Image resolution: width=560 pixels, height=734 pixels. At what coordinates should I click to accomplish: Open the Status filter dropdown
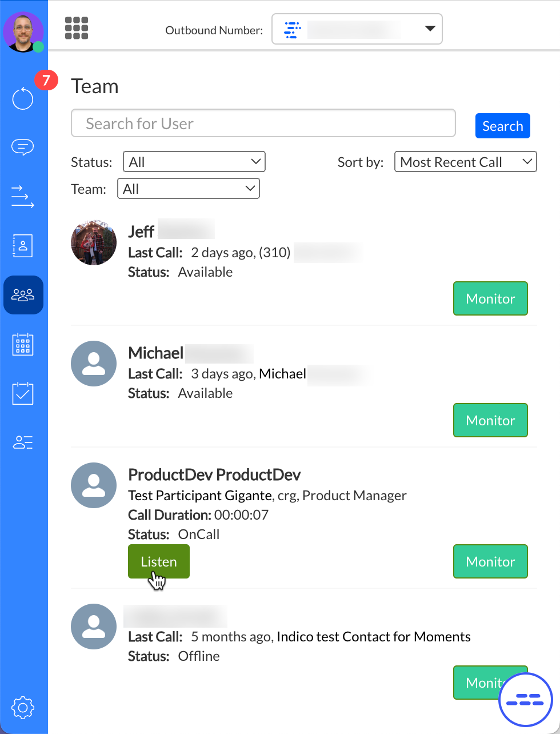coord(194,162)
